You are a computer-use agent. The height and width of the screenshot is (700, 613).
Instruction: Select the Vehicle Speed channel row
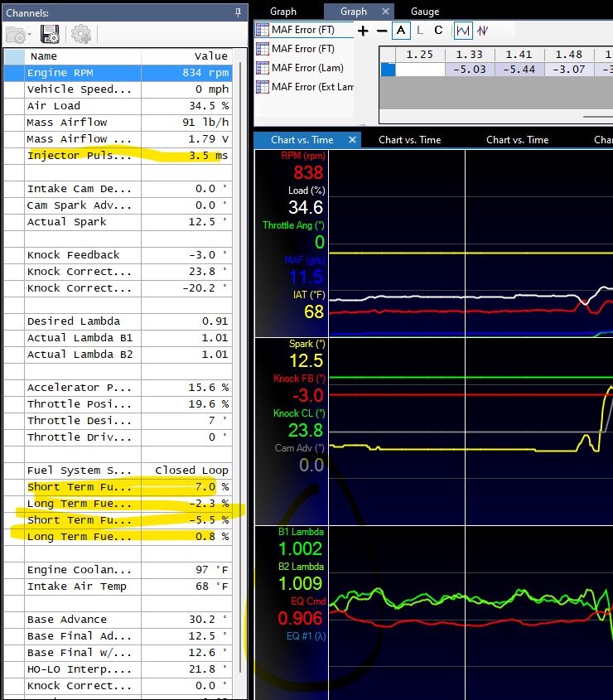coord(118,89)
